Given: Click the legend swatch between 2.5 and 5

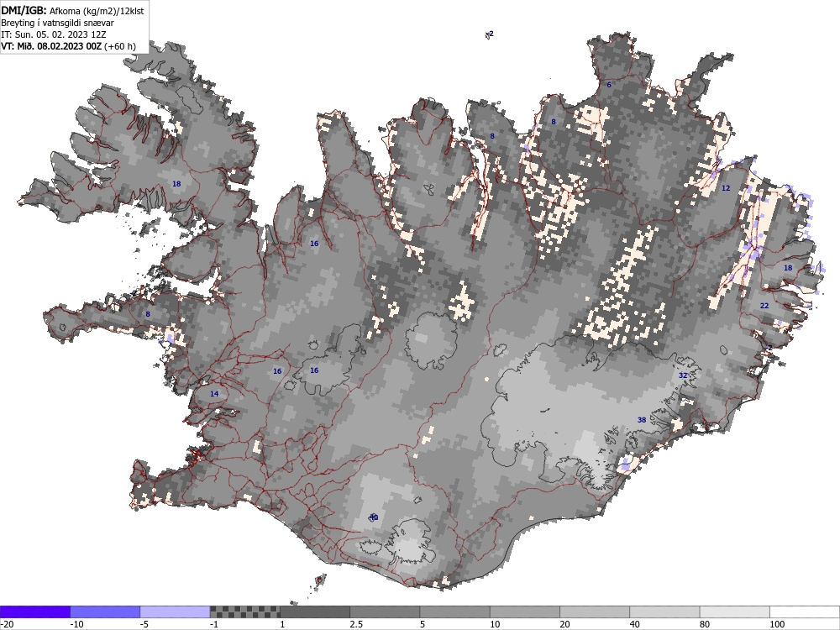Looking at the screenshot, I should (x=385, y=612).
